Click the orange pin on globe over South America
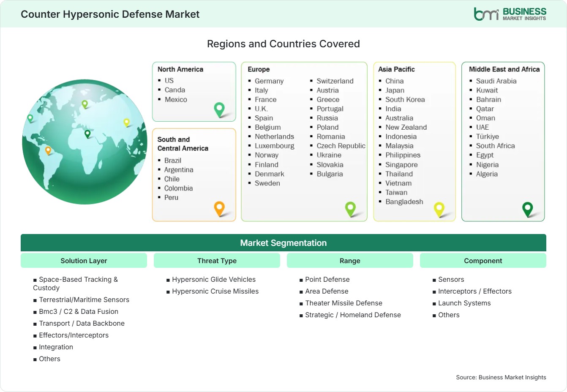The image size is (567, 392). [x=48, y=150]
